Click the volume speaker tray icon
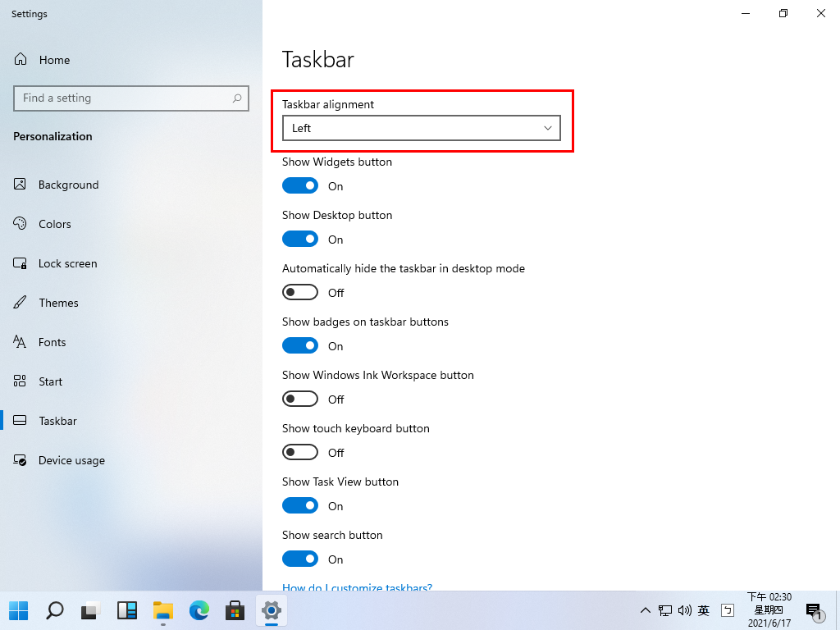The height and width of the screenshot is (630, 840). (x=685, y=610)
